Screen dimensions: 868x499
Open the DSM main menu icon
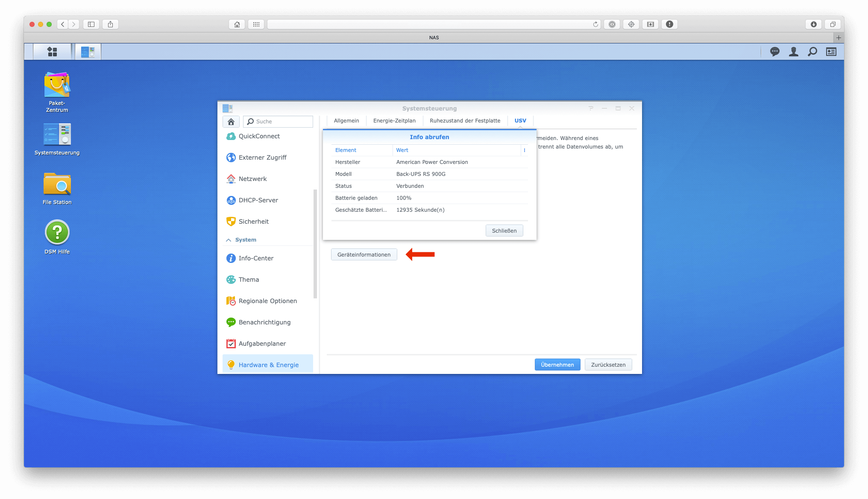tap(52, 52)
